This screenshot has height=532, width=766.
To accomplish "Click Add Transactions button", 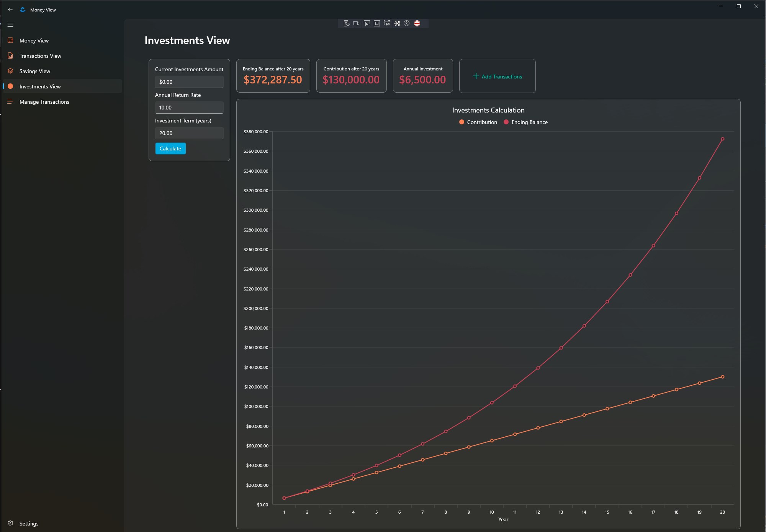I will 497,76.
